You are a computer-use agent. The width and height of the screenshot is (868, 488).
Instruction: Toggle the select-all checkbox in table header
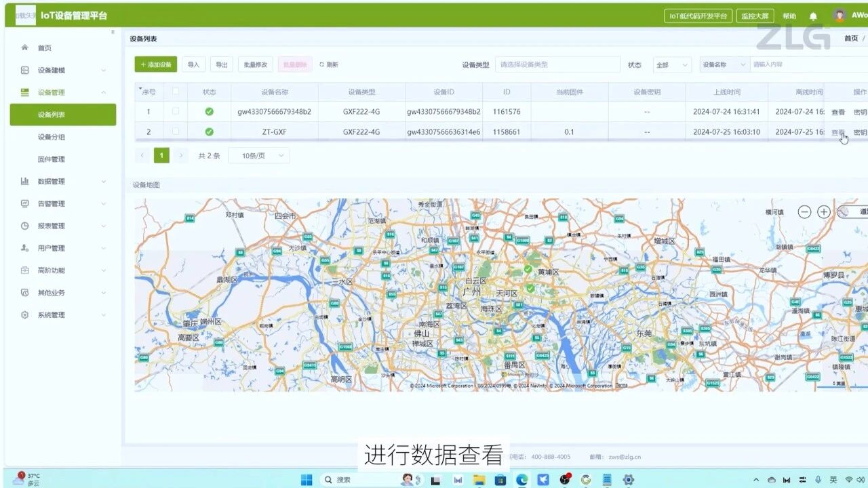coord(176,91)
